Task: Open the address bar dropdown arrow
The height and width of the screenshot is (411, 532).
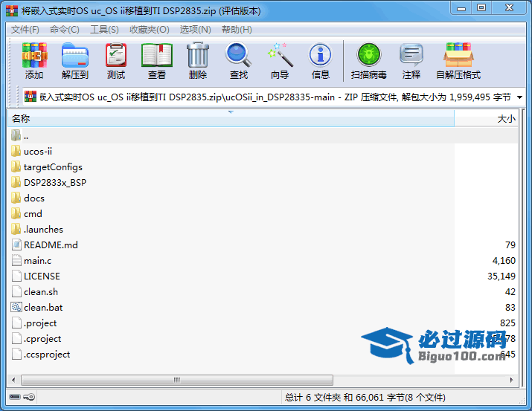Action: (x=519, y=97)
